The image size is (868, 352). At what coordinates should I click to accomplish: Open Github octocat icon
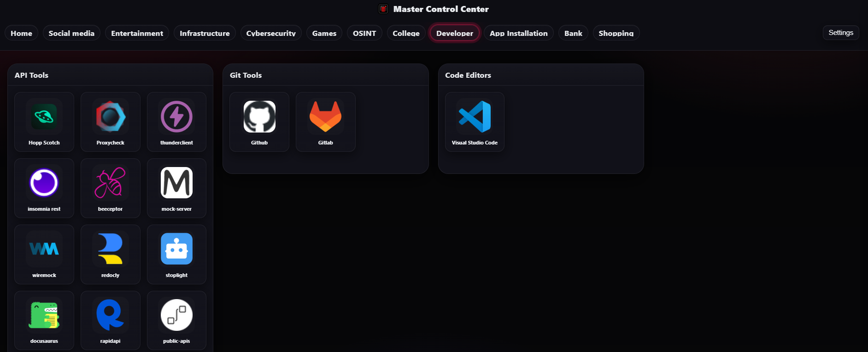[x=259, y=117]
